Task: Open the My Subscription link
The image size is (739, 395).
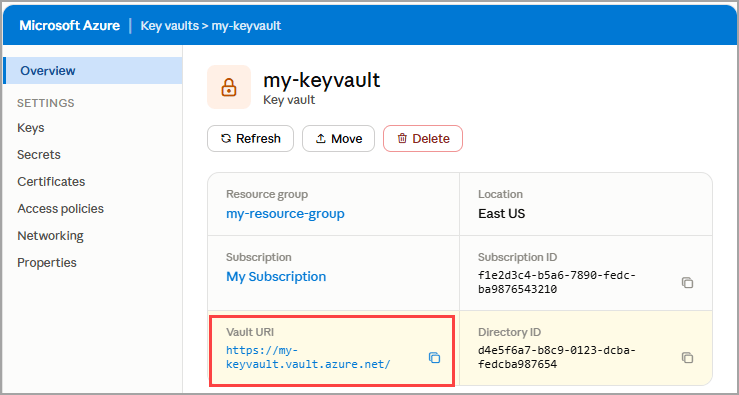Action: pos(276,277)
